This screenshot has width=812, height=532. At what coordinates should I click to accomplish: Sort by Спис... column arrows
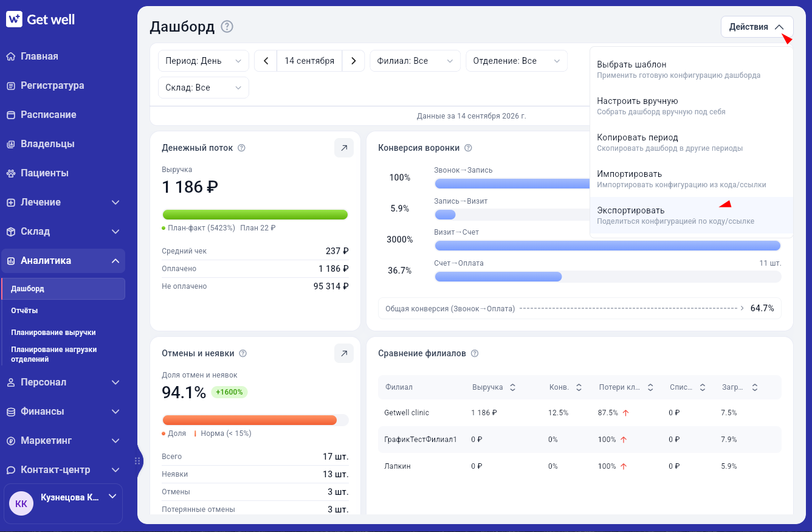702,387
